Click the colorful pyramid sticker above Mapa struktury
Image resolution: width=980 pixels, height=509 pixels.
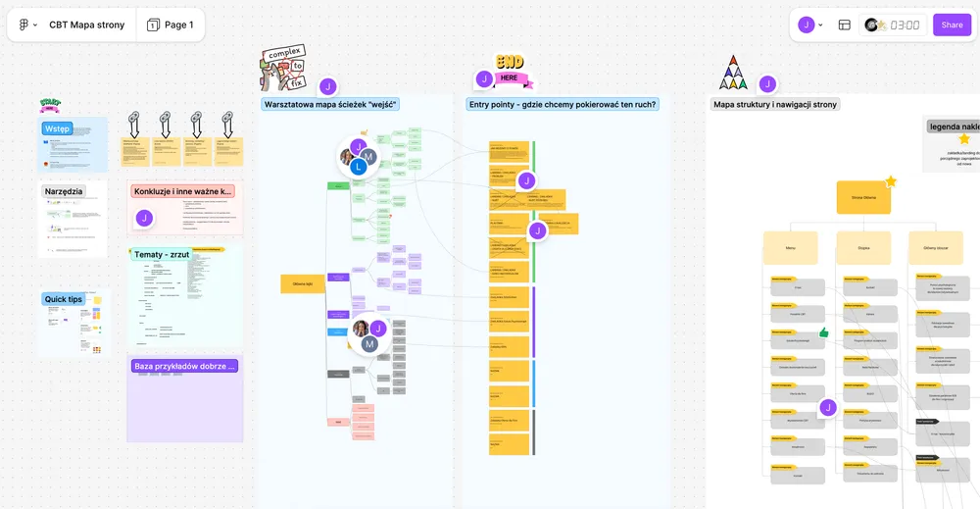click(x=733, y=73)
